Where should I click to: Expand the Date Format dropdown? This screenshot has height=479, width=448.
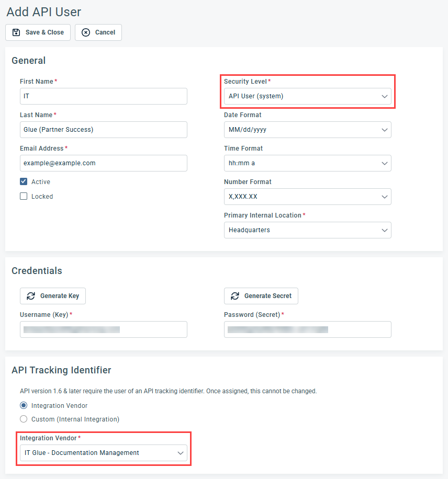coord(307,130)
